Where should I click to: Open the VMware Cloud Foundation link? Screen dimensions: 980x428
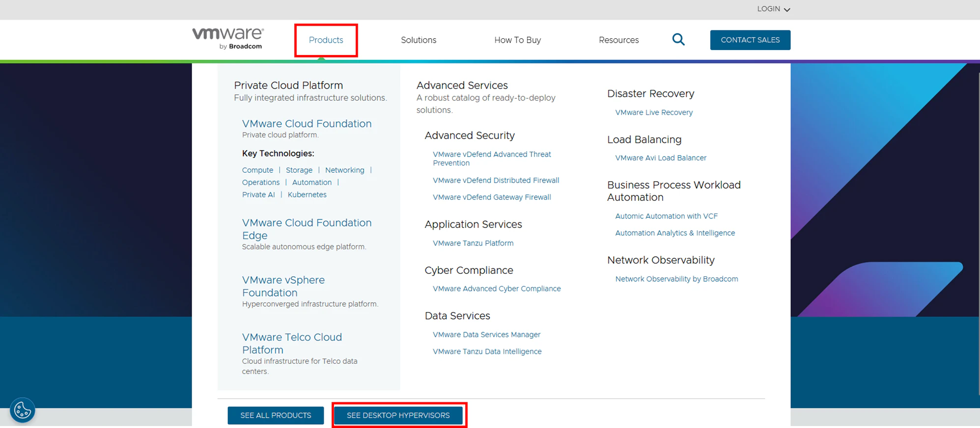(x=307, y=124)
